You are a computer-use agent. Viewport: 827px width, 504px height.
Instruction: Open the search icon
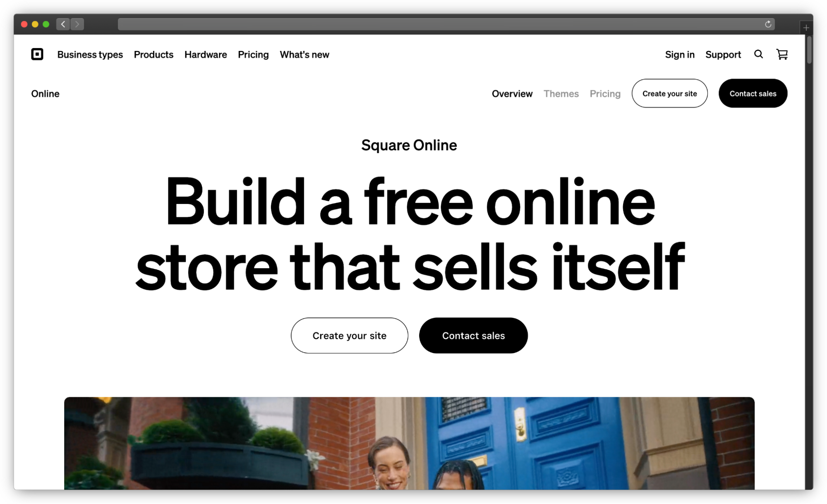tap(758, 54)
